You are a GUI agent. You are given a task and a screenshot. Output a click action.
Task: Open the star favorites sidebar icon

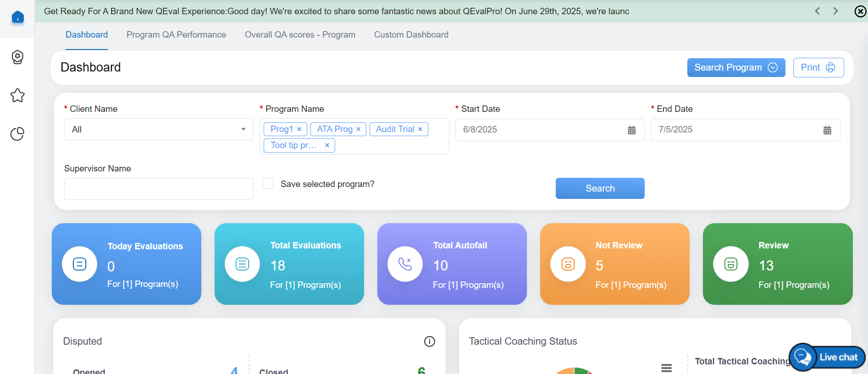tap(17, 95)
